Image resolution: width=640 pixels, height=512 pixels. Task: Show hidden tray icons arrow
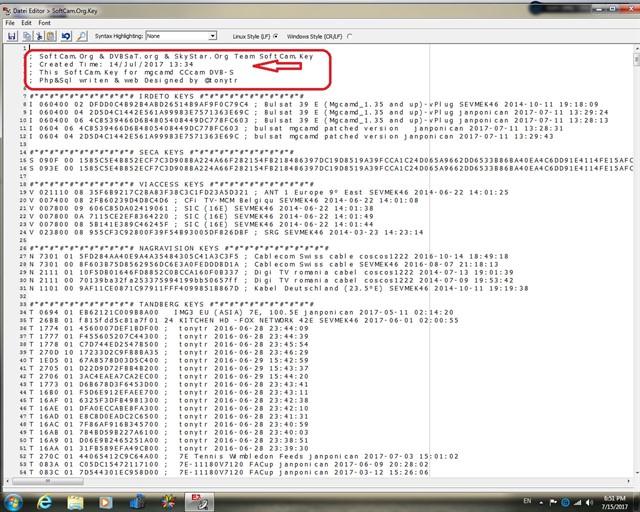[x=541, y=503]
